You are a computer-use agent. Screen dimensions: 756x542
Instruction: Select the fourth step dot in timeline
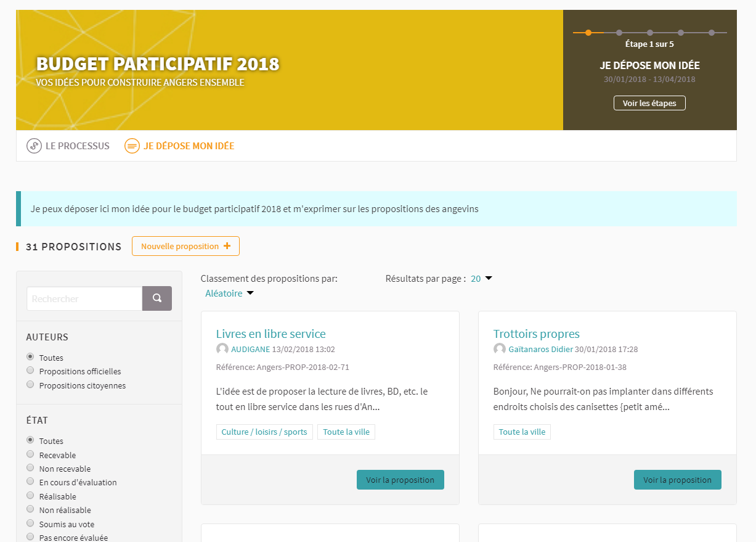681,33
